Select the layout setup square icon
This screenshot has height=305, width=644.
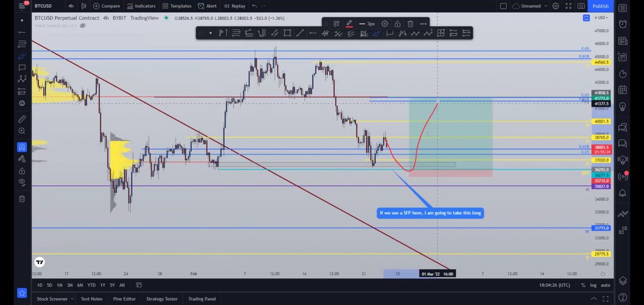(x=503, y=6)
